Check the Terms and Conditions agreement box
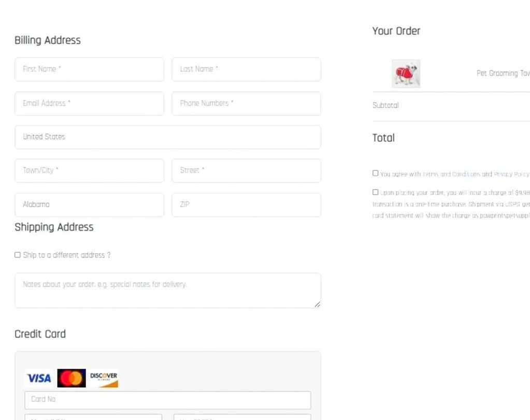Viewport: 530px width, 420px height. click(376, 173)
